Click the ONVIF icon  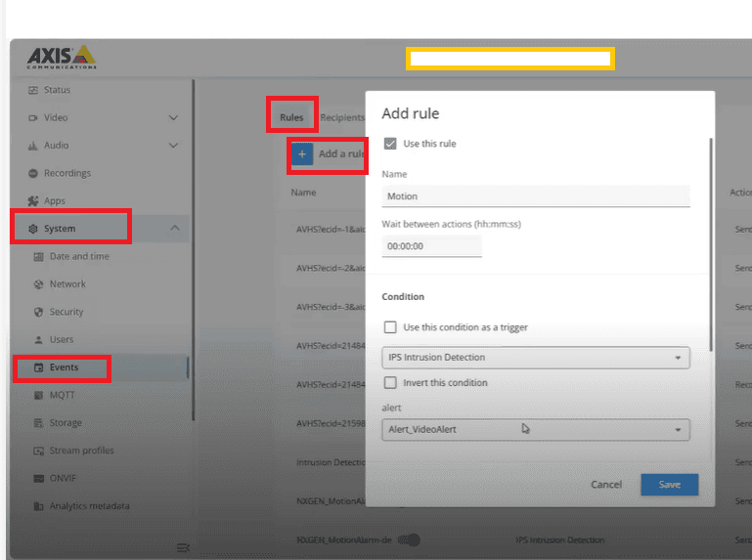tap(38, 479)
